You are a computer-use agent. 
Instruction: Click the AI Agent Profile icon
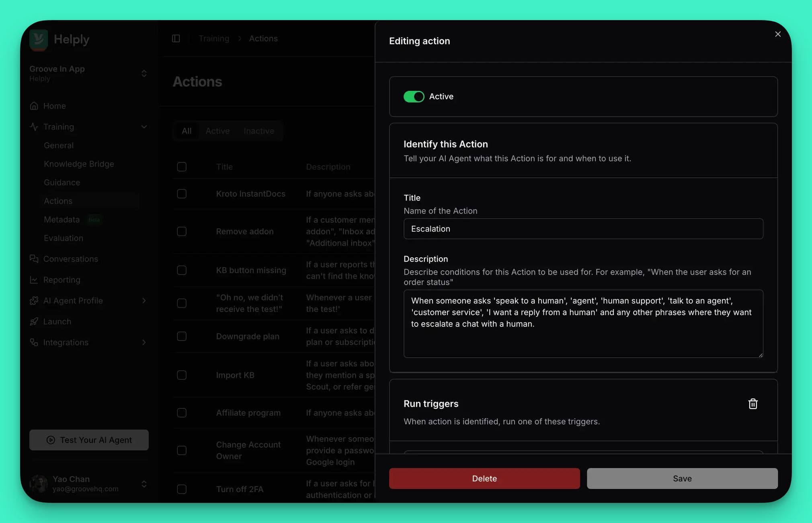click(34, 301)
